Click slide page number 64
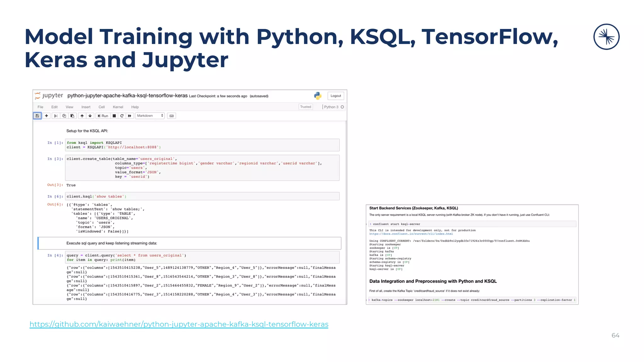644x362 pixels. click(x=615, y=336)
